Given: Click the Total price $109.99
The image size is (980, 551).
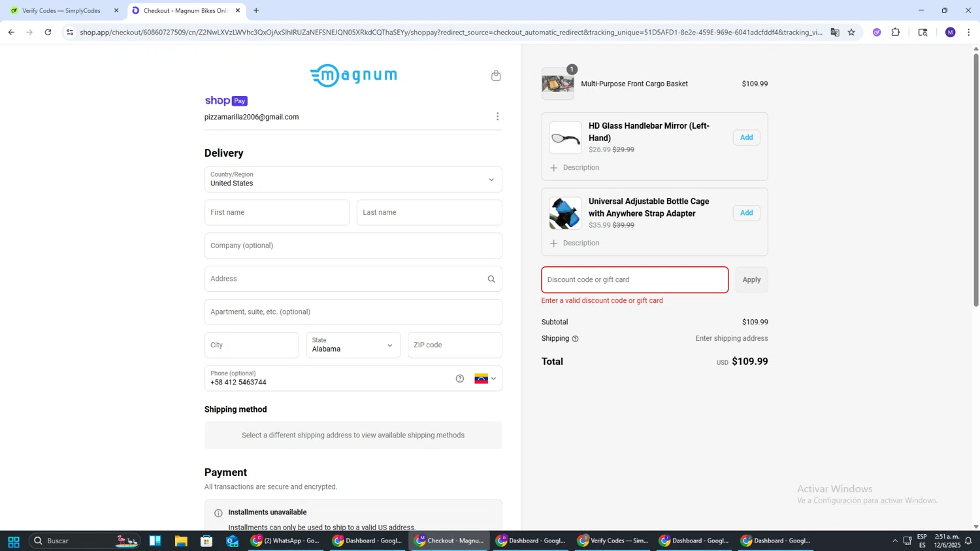Looking at the screenshot, I should pos(749,362).
